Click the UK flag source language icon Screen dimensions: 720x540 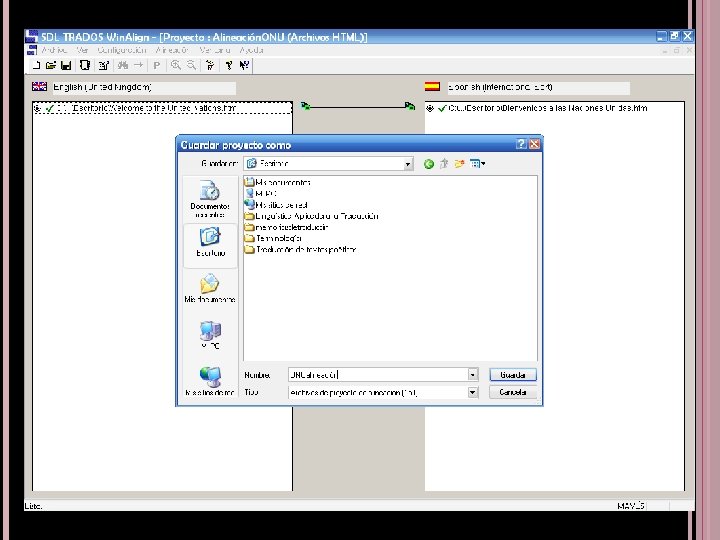39,86
